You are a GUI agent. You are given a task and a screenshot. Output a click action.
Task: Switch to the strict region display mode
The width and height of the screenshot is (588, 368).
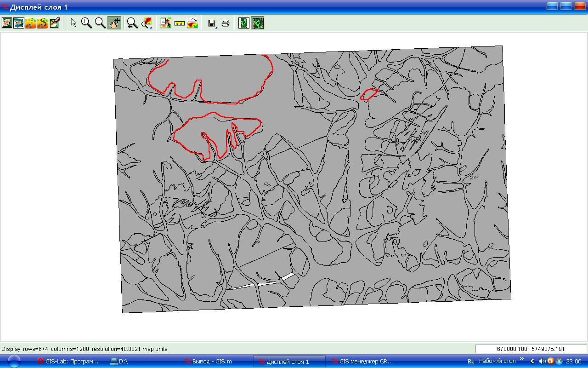(x=244, y=23)
